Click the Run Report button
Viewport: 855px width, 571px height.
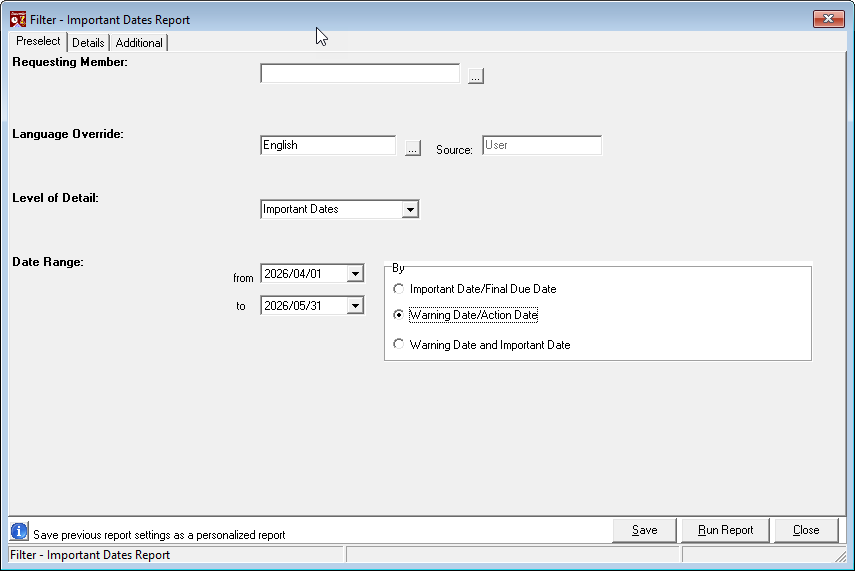[725, 530]
